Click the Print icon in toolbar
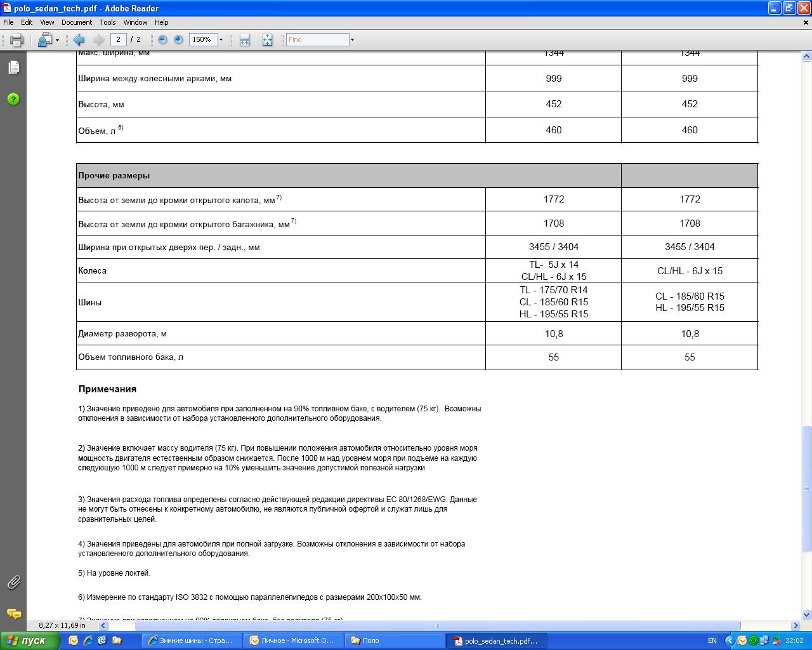 pyautogui.click(x=17, y=40)
